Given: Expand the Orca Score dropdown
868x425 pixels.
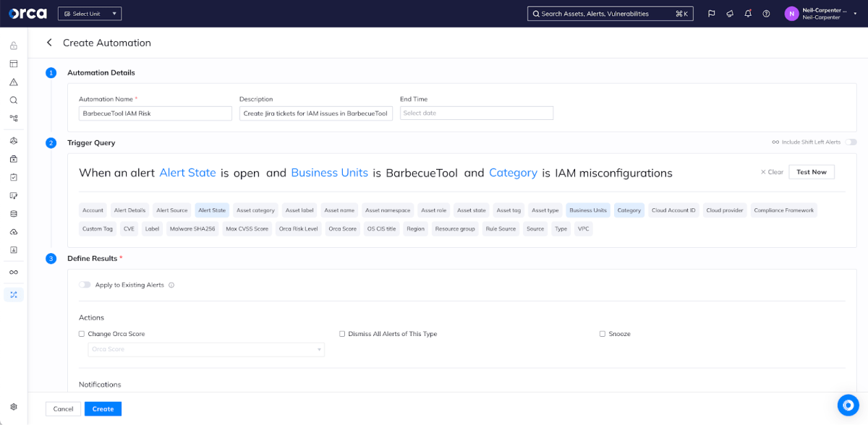Looking at the screenshot, I should (206, 349).
